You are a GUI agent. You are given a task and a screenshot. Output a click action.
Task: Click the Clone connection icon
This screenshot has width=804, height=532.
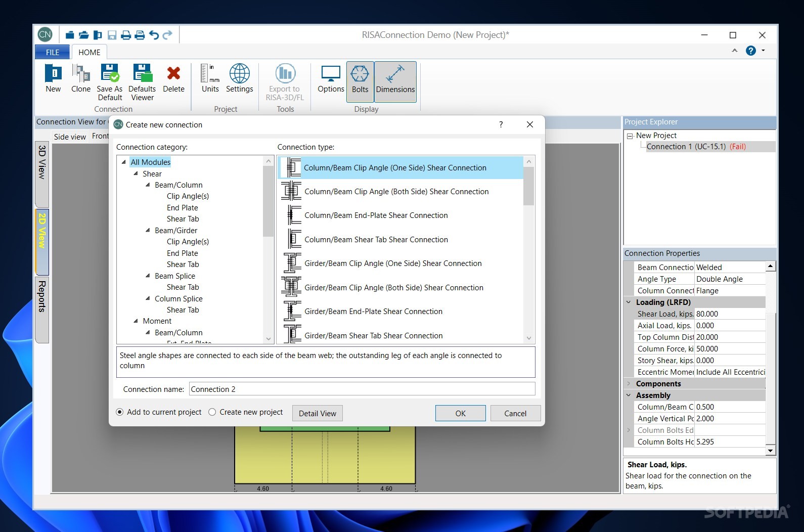point(81,79)
